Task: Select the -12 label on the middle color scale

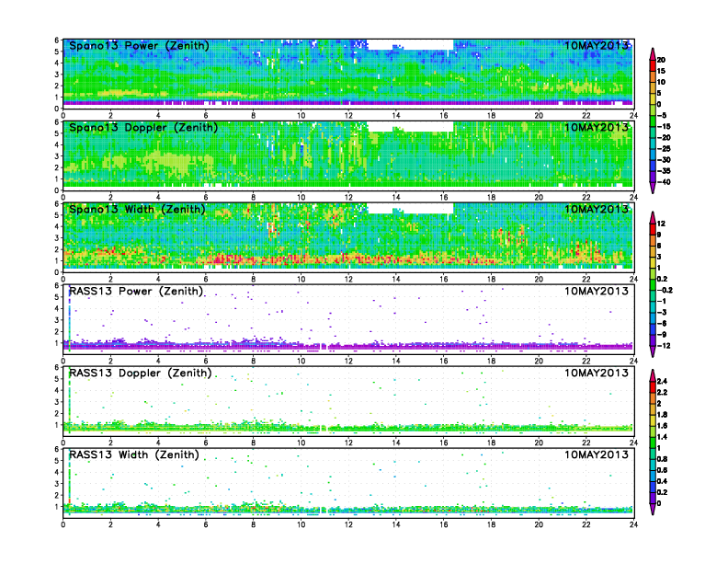Action: click(664, 346)
